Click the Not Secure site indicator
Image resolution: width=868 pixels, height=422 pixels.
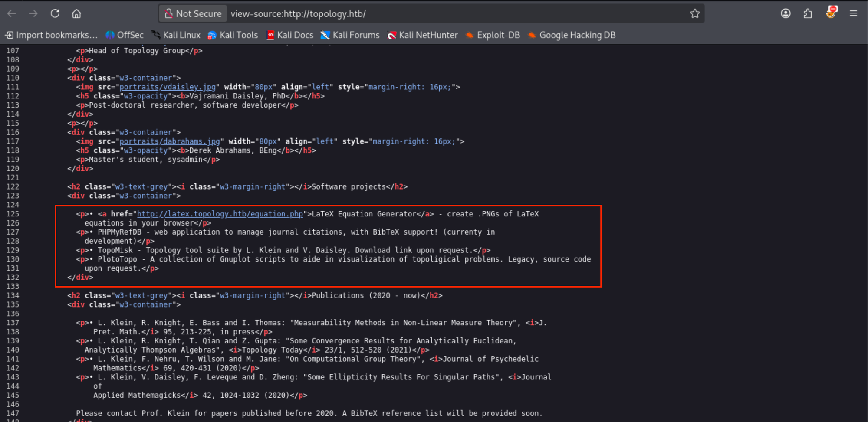[193, 14]
